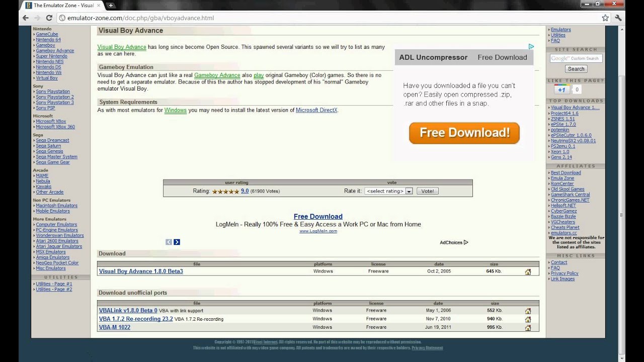The image size is (644, 362).
Task: Click the ad next arrow
Action: tap(177, 242)
